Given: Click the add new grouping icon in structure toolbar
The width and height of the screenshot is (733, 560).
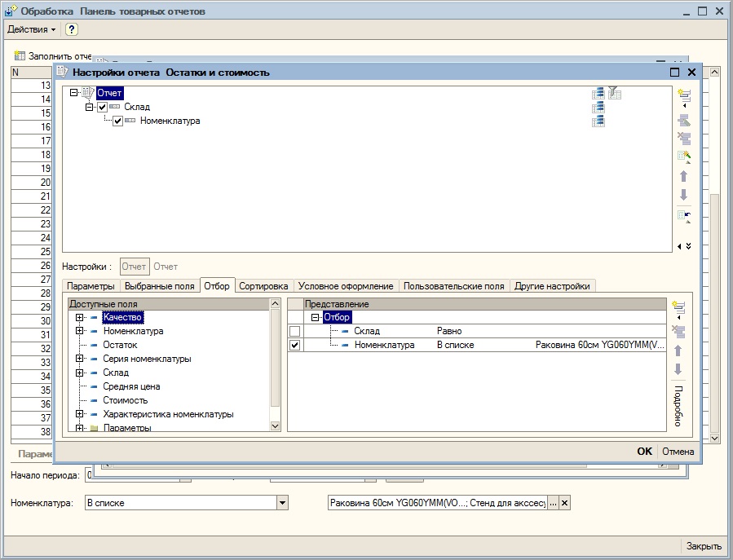Looking at the screenshot, I should (x=683, y=95).
